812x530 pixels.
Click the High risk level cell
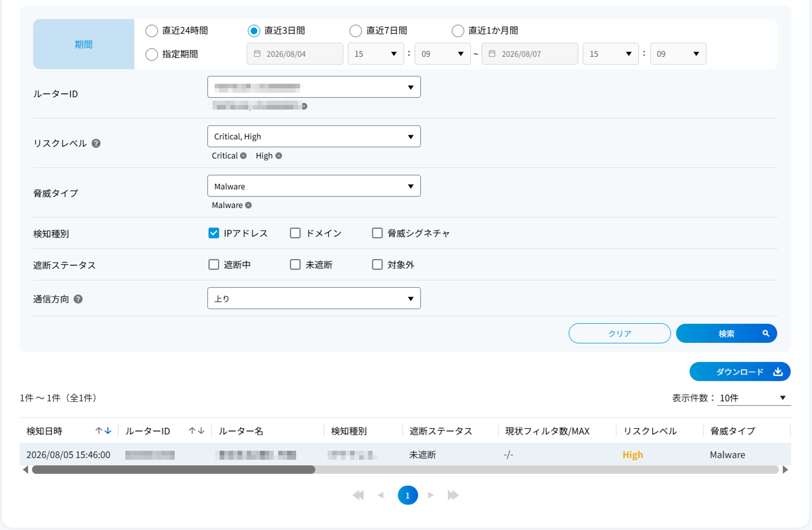[x=633, y=455]
